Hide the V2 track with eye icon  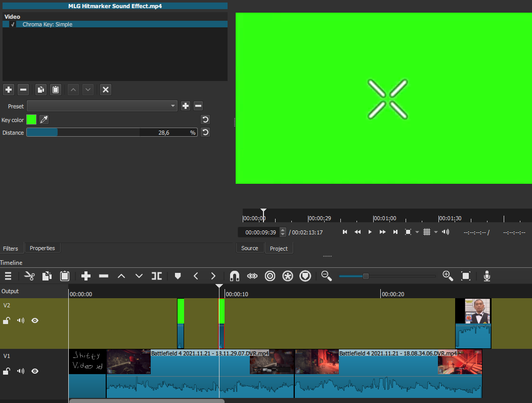pos(35,320)
